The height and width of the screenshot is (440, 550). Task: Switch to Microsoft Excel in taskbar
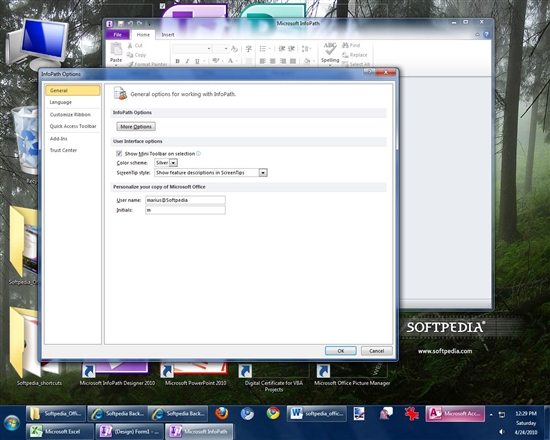click(60, 432)
